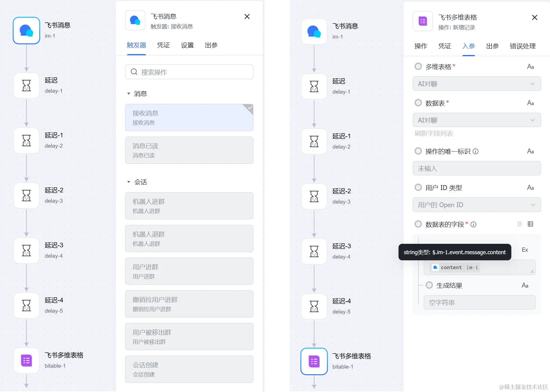Select the 飞书消息 im-1 node in left workflow
This screenshot has height=392, width=550.
pos(26,31)
